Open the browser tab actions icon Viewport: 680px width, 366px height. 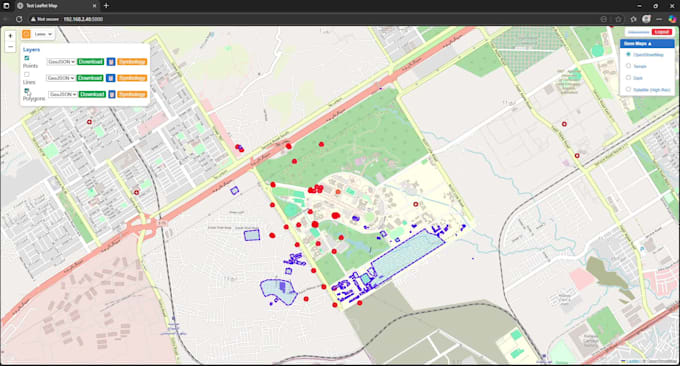pyautogui.click(x=6, y=6)
